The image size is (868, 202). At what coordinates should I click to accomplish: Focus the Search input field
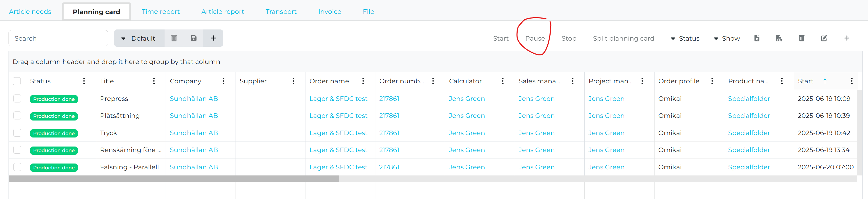tap(58, 38)
